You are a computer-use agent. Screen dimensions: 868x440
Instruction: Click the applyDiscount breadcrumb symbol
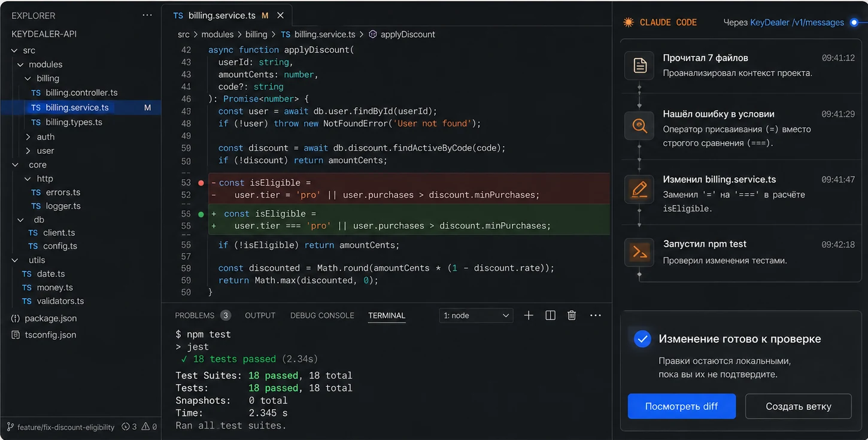click(408, 35)
